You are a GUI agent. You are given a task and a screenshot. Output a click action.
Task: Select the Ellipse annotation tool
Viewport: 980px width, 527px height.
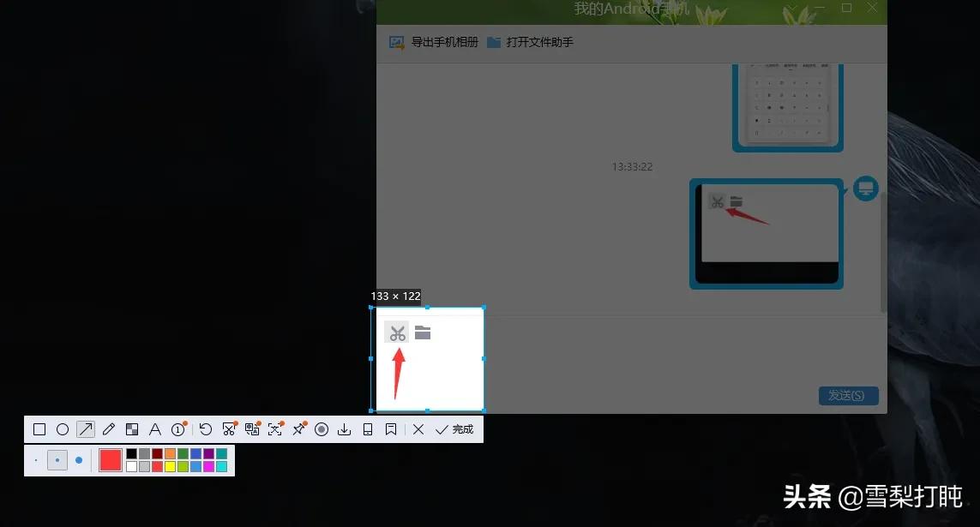click(62, 429)
